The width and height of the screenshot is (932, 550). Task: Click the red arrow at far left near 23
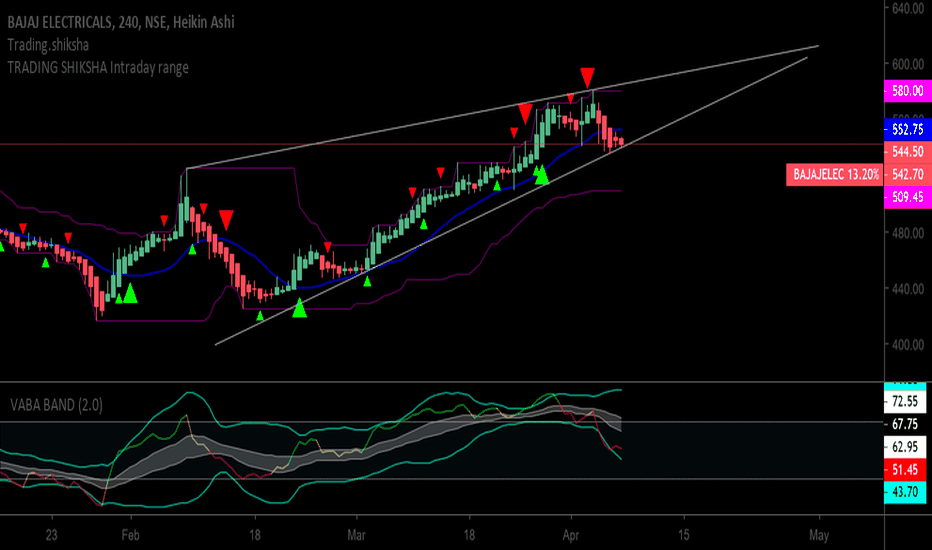click(23, 228)
